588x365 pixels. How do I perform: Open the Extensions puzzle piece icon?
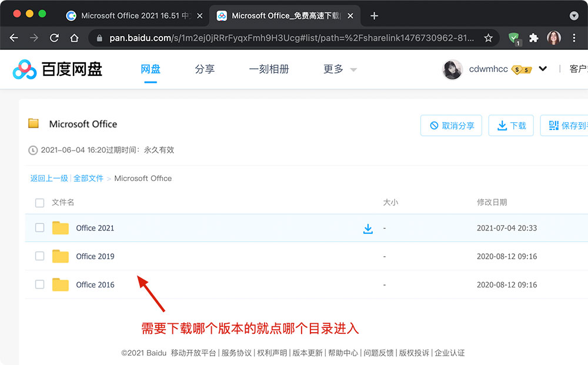534,38
